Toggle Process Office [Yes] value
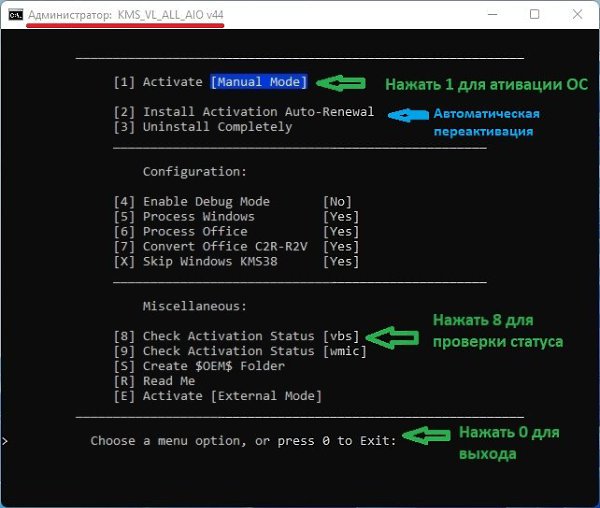The image size is (600, 508). click(340, 232)
